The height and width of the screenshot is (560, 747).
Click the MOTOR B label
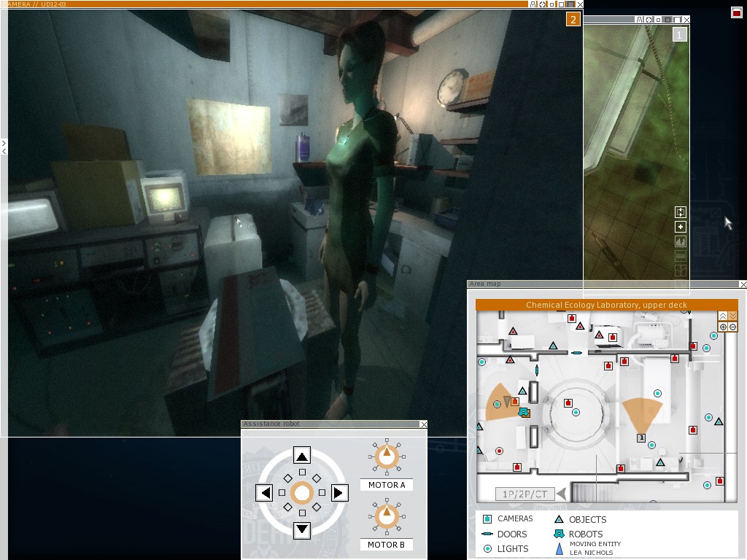387,545
